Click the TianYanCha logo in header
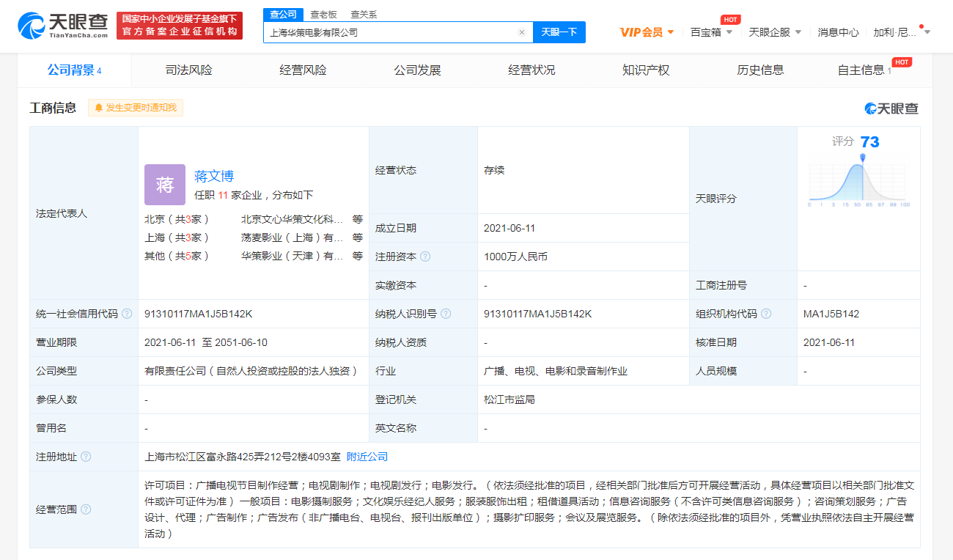Image resolution: width=953 pixels, height=560 pixels. pos(63,26)
